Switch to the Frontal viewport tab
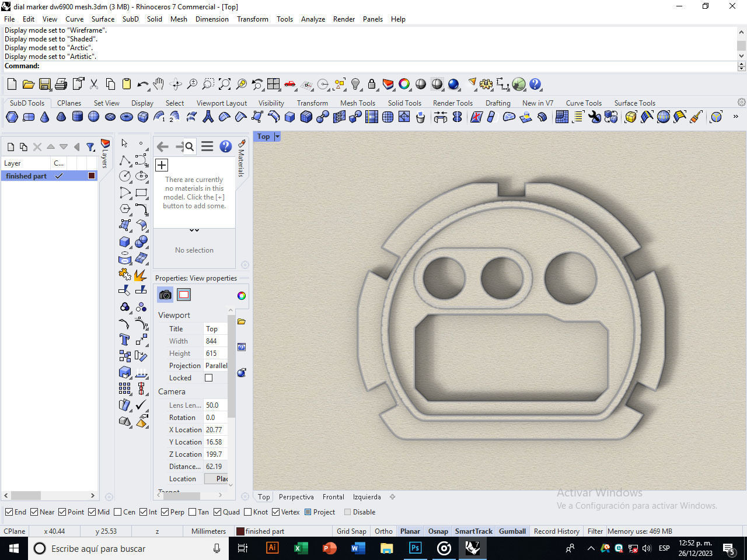The width and height of the screenshot is (747, 560). pyautogui.click(x=333, y=497)
